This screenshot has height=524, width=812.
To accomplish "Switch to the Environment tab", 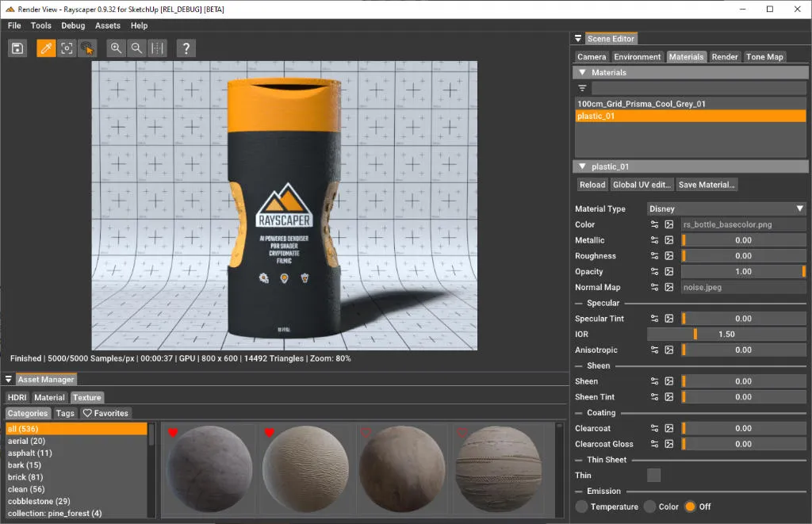I will [x=637, y=56].
